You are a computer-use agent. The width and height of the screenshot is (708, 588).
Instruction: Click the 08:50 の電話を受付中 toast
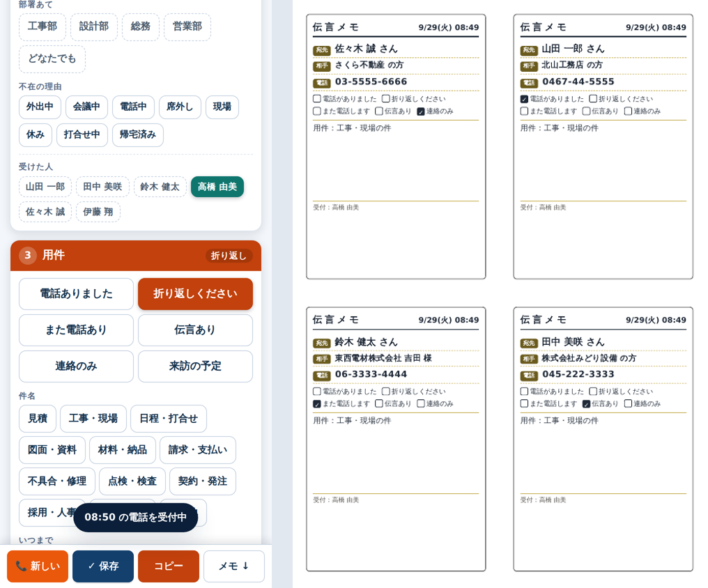pyautogui.click(x=135, y=518)
